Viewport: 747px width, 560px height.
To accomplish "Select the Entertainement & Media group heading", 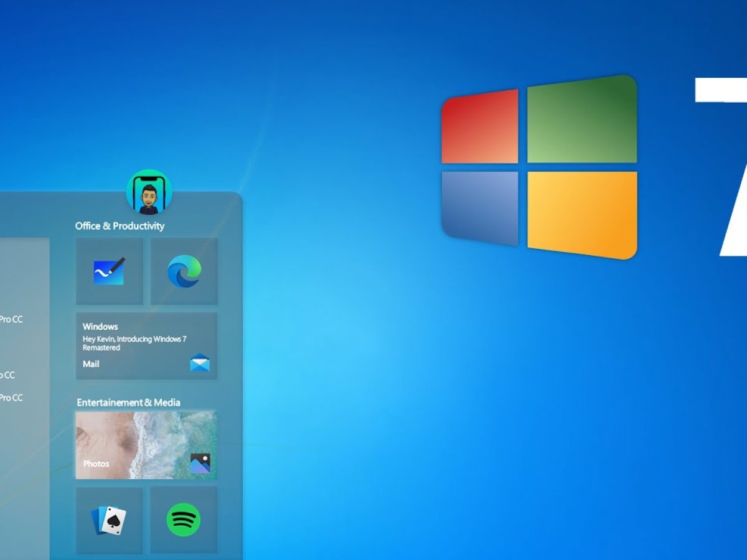I will (x=129, y=403).
